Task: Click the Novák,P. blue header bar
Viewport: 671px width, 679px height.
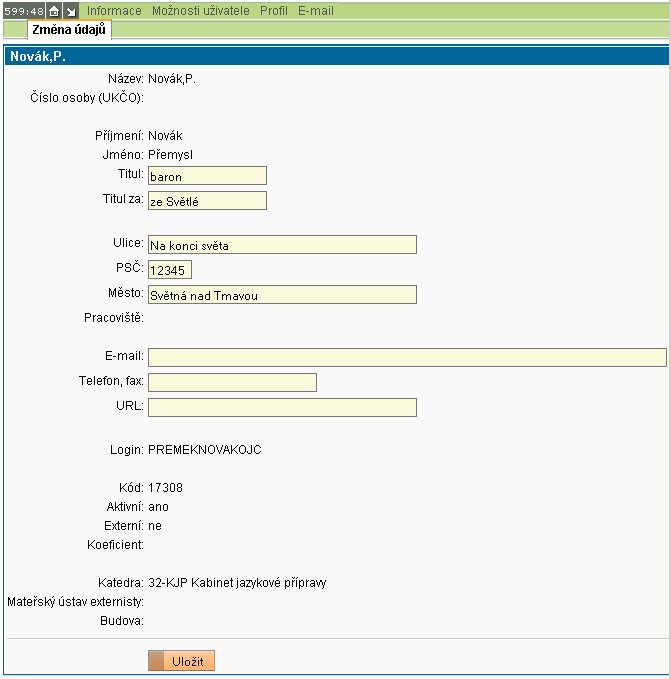Action: pos(335,57)
